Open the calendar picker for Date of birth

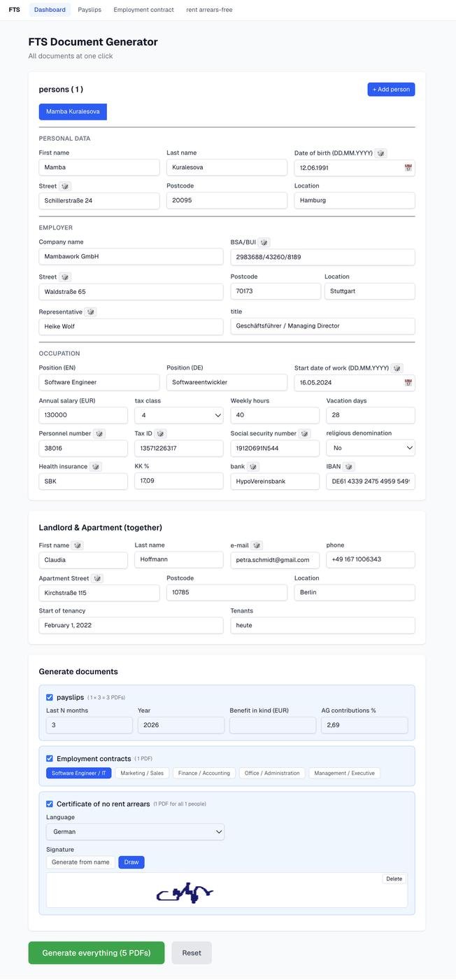[x=406, y=166]
